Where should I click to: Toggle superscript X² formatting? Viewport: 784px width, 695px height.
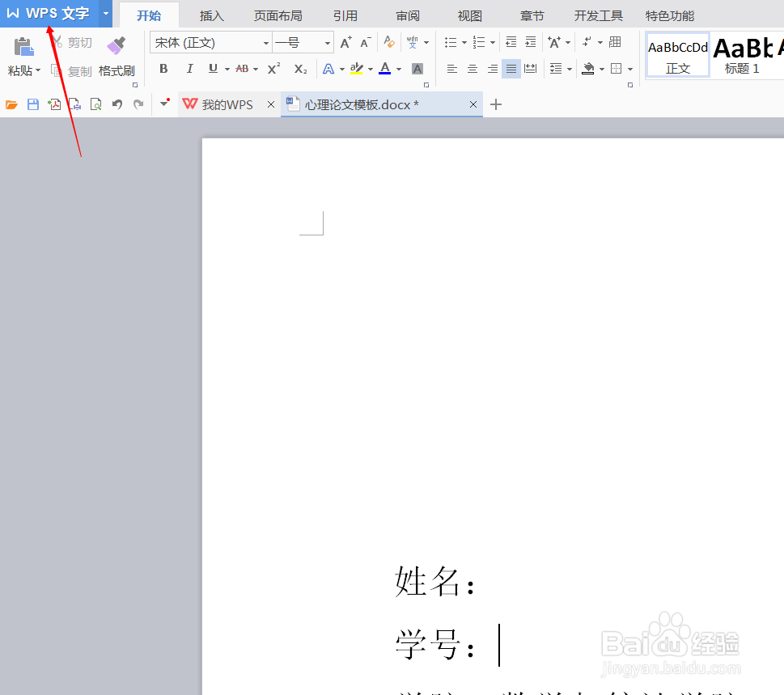coord(273,69)
